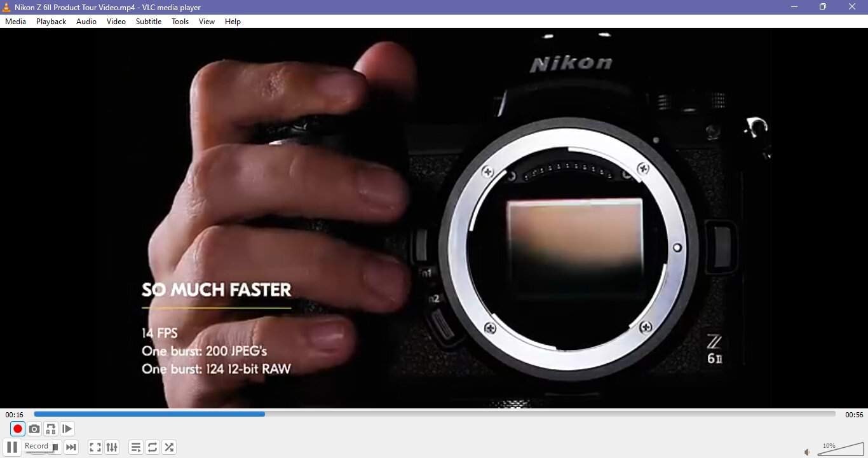Screen dimensions: 868x458
Task: Open the Playback menu
Action: 50,21
